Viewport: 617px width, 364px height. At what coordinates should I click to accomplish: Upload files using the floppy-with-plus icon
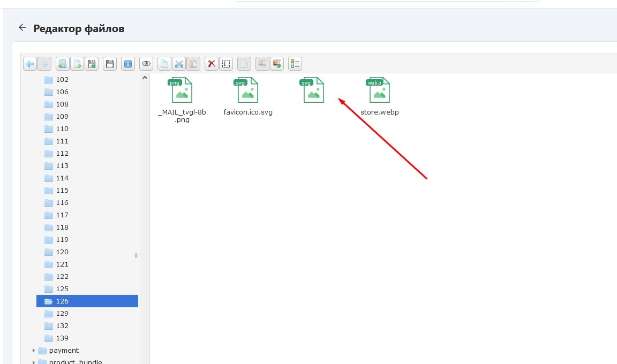91,64
